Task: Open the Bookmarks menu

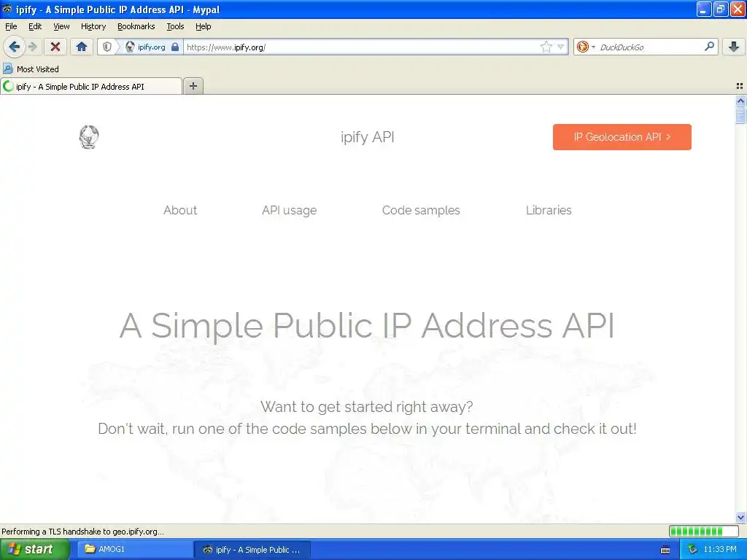Action: point(136,26)
